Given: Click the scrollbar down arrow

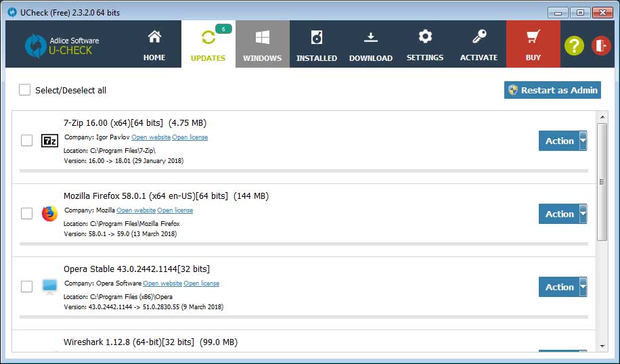Looking at the screenshot, I should click(602, 346).
